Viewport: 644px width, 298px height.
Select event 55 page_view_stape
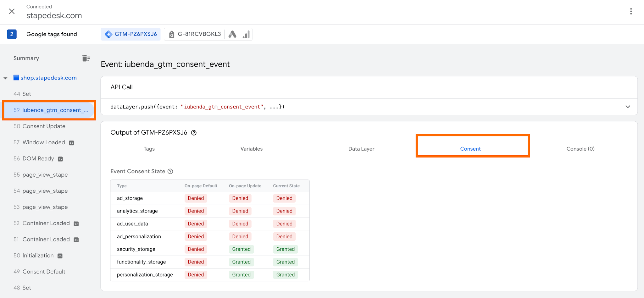(x=41, y=175)
